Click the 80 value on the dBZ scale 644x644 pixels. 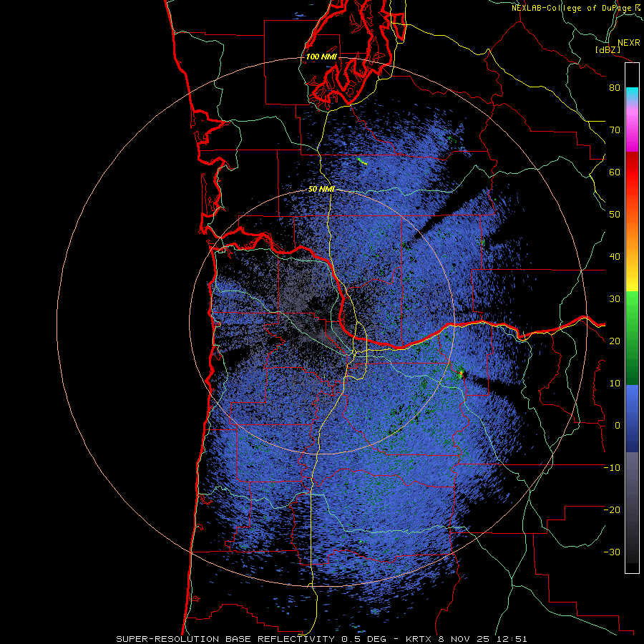point(615,88)
